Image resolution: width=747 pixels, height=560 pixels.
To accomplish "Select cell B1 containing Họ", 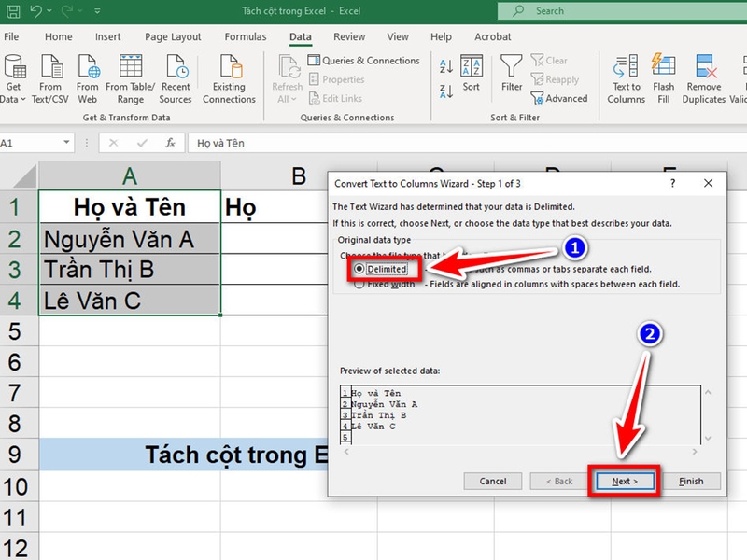I will click(275, 207).
